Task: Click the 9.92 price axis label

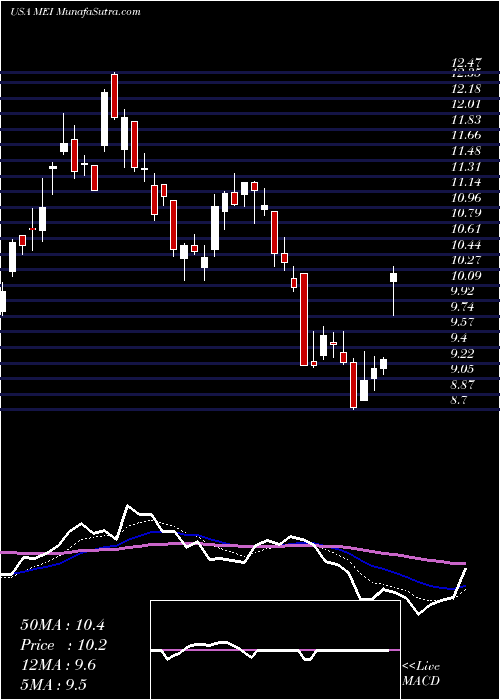Action: point(462,291)
